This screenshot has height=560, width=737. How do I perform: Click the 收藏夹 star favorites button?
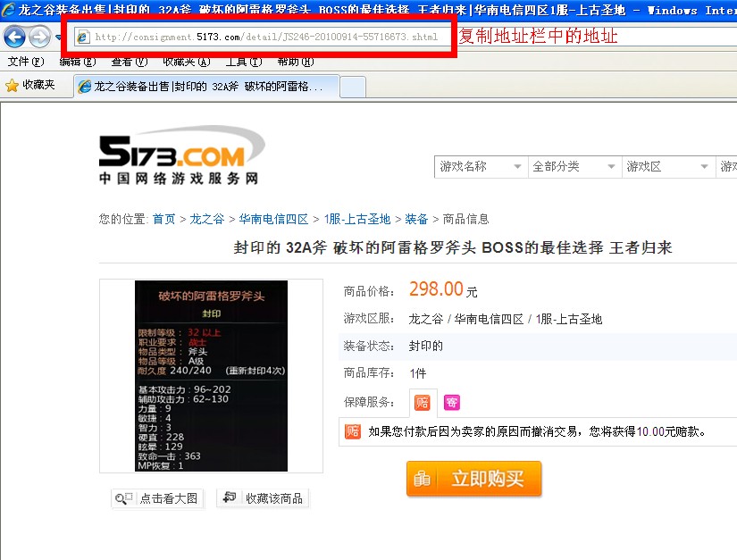pyautogui.click(x=30, y=85)
